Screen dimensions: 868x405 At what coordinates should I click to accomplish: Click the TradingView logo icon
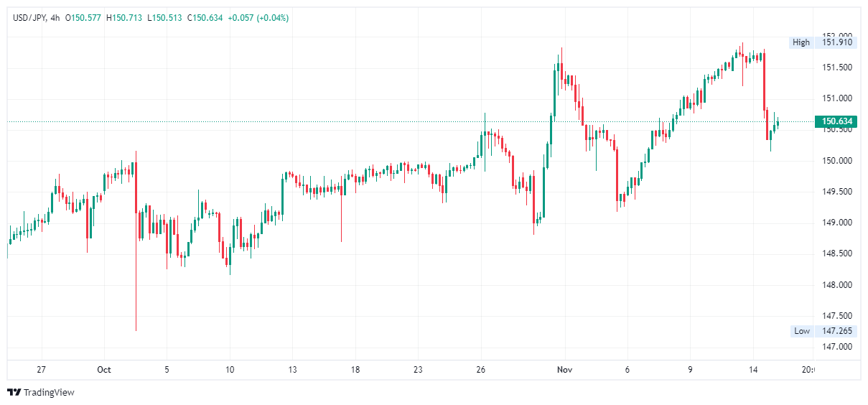click(14, 392)
